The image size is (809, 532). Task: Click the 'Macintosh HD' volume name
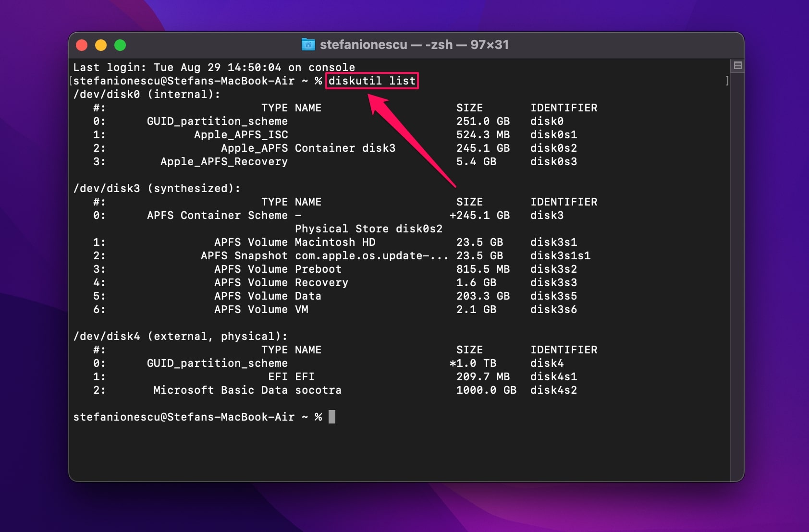335,242
